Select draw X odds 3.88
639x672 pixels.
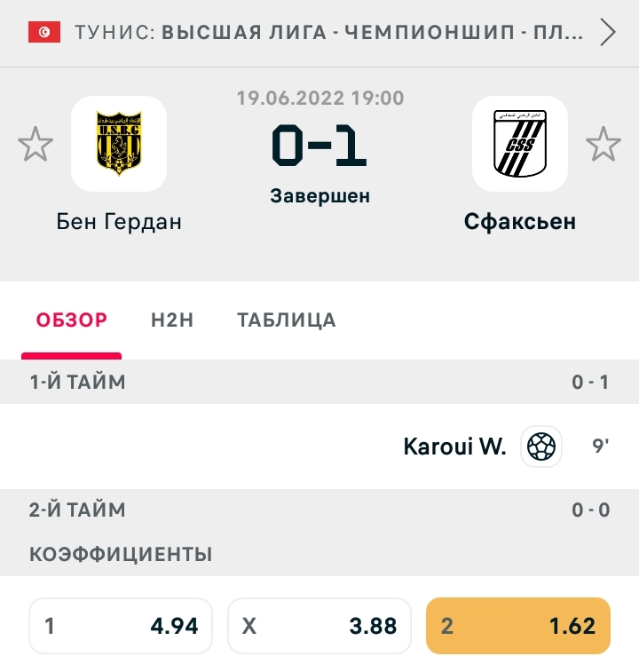319,626
